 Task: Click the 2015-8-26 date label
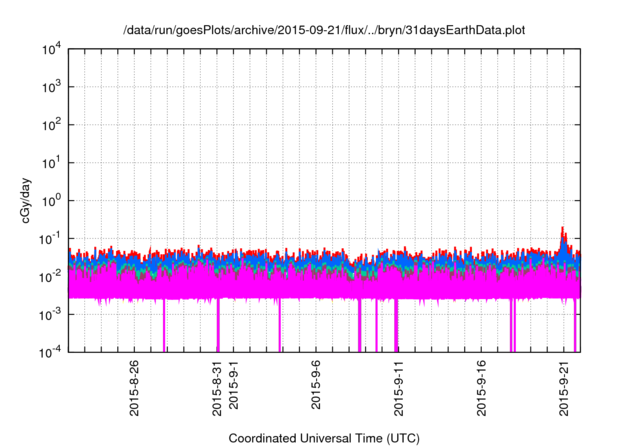134,388
